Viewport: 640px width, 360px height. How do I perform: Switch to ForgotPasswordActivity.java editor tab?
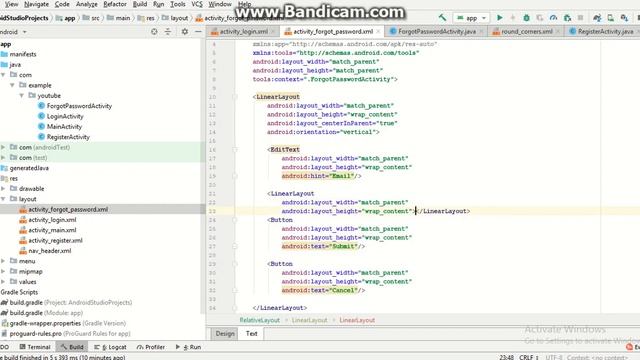436,31
